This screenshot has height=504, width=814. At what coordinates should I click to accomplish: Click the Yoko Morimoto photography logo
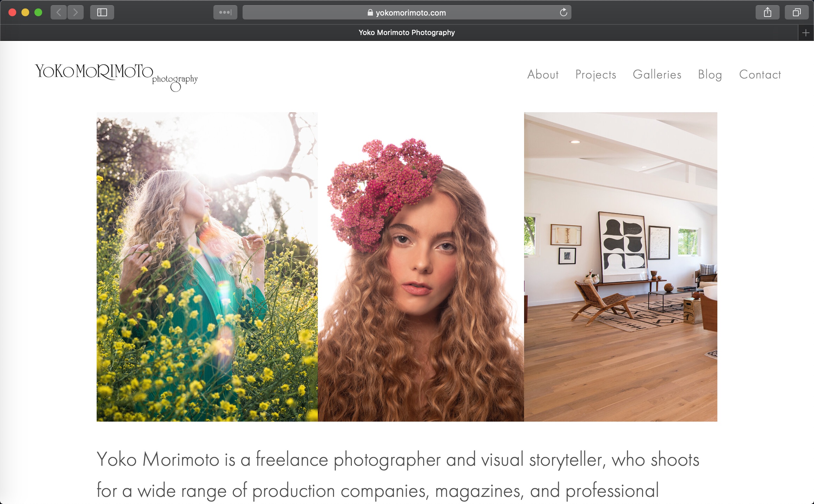[116, 76]
